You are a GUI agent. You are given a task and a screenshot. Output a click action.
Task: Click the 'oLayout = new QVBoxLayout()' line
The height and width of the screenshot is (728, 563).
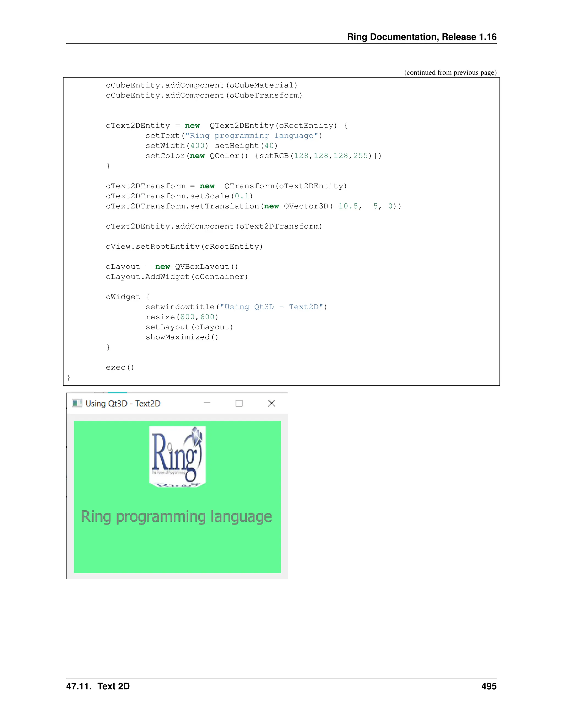click(172, 267)
